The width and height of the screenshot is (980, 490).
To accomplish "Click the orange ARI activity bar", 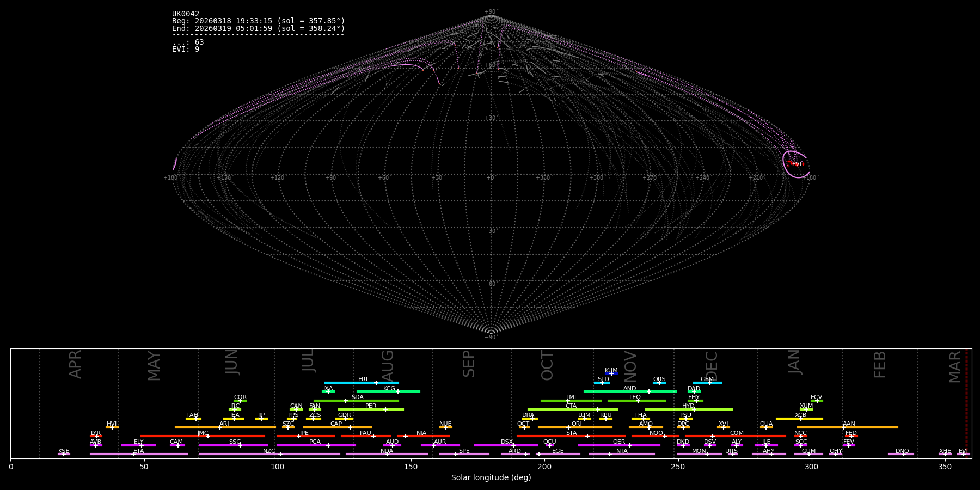I will tap(225, 427).
